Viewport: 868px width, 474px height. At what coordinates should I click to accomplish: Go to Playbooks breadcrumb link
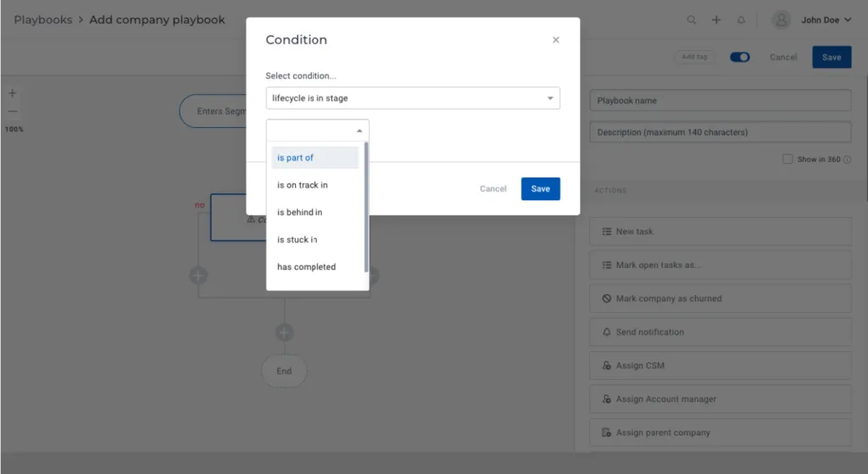tap(43, 20)
